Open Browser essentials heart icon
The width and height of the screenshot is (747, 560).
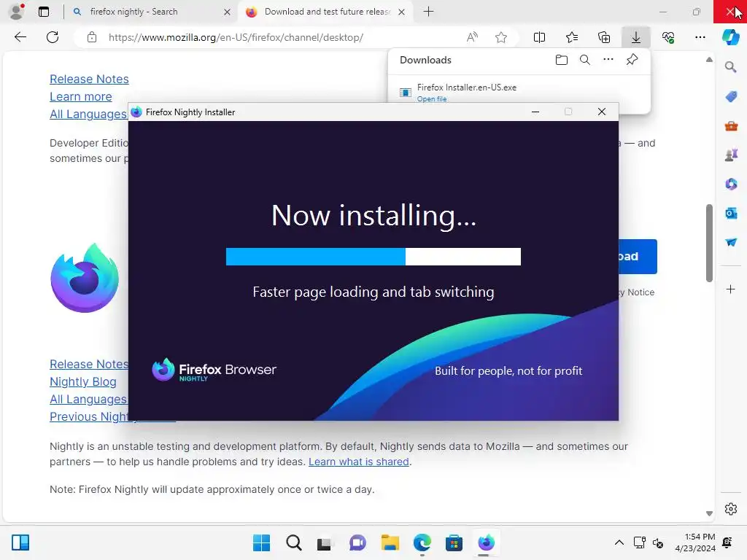[x=668, y=37]
